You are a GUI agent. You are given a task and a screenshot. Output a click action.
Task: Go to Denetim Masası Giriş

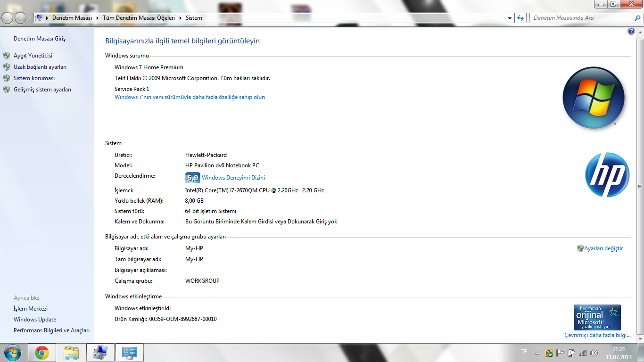40,39
